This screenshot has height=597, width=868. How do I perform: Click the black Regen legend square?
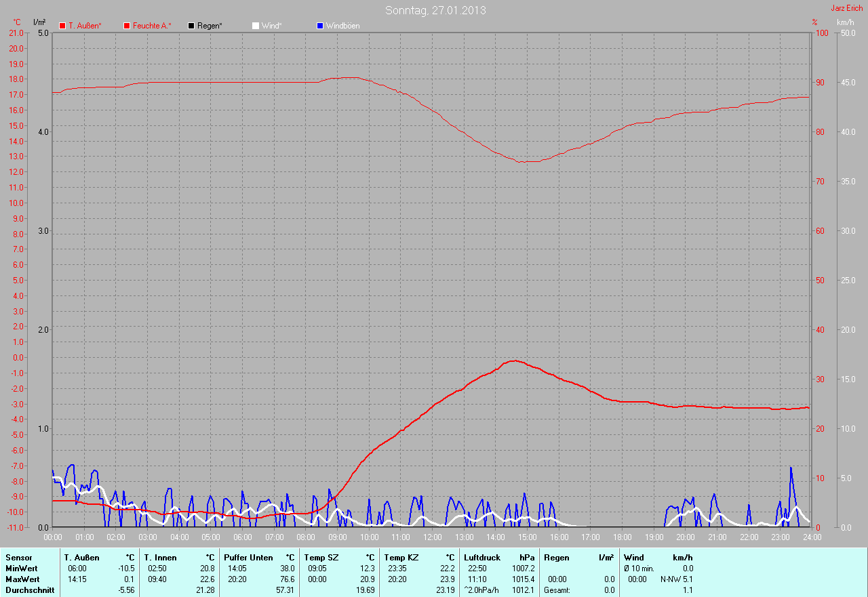[191, 26]
